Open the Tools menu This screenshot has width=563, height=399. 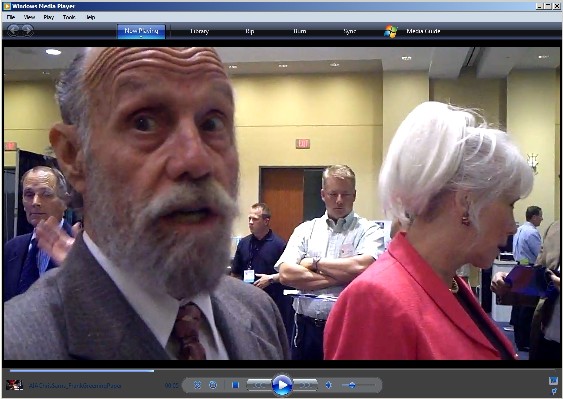(69, 17)
